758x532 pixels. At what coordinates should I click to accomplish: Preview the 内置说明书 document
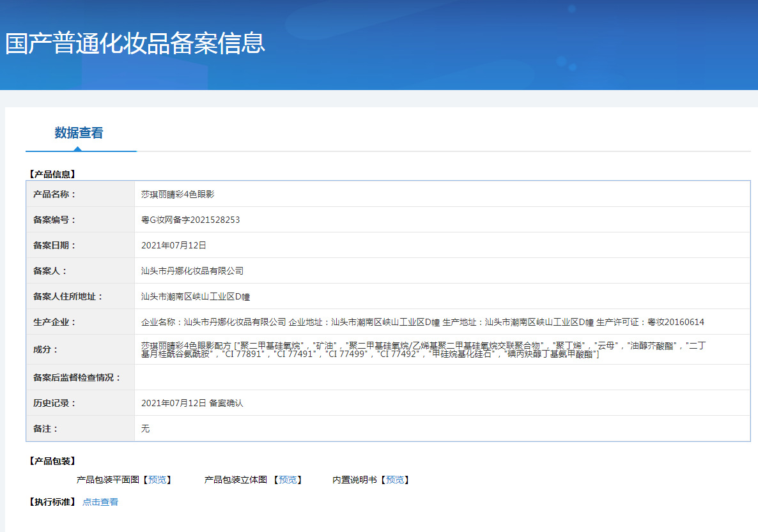click(x=395, y=480)
